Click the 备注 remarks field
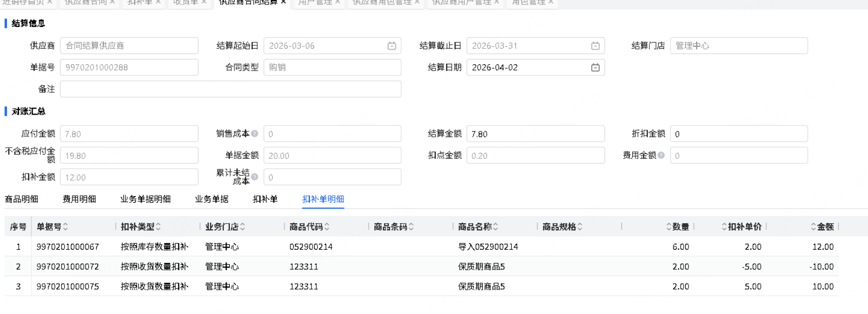868x314 pixels. coord(231,89)
